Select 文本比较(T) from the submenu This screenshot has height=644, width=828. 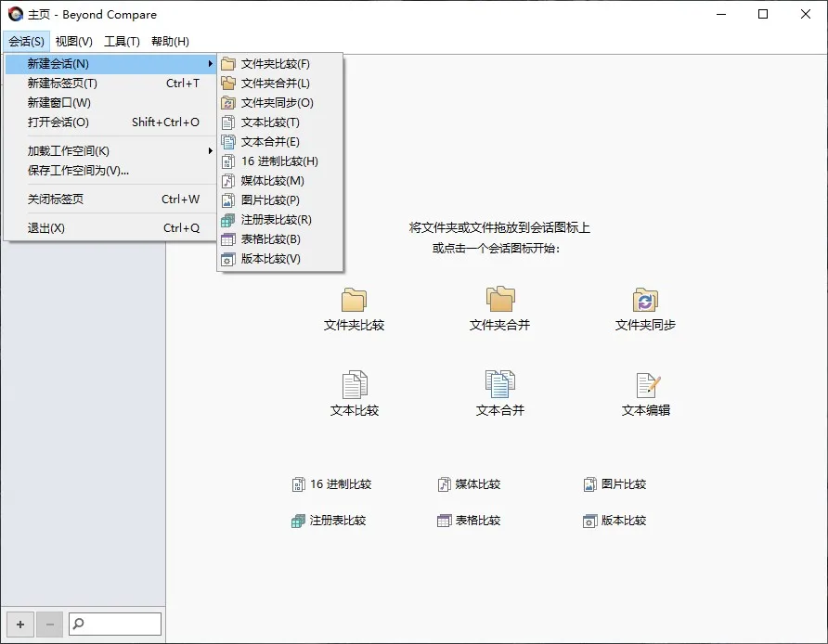(280, 122)
